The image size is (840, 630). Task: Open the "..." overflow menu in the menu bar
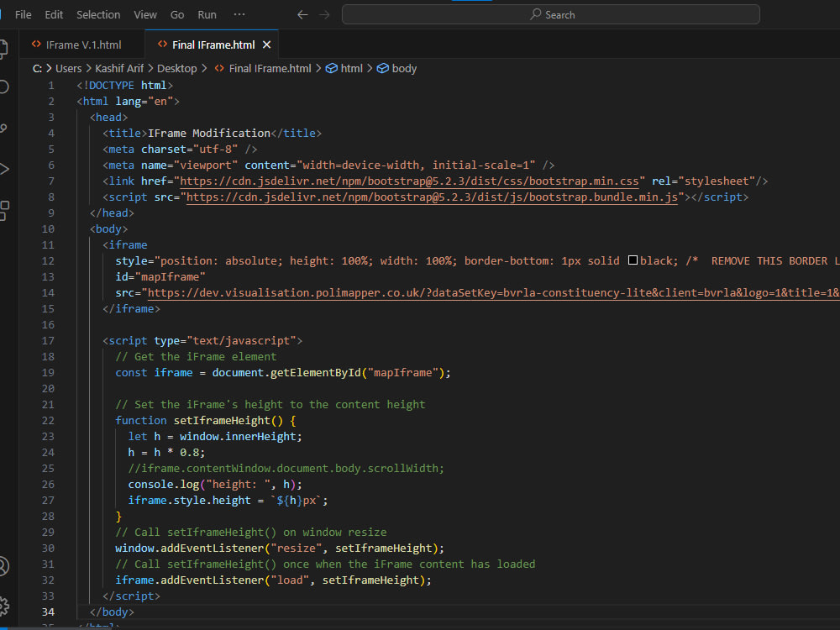click(x=239, y=14)
